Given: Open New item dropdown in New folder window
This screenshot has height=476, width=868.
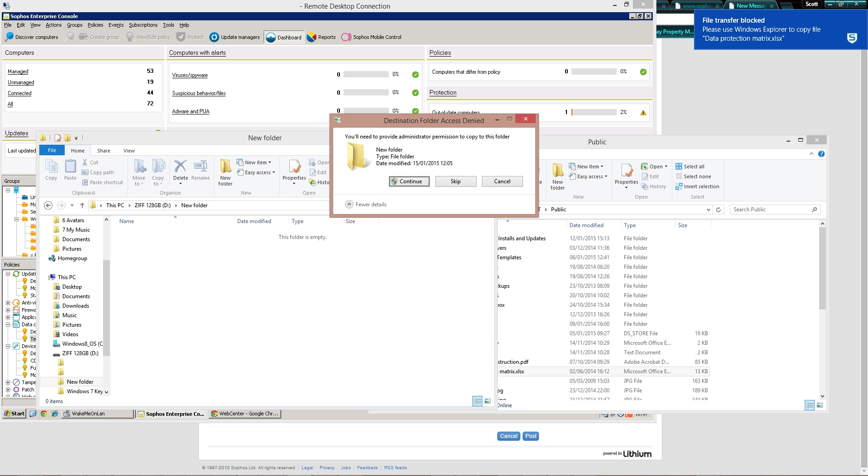Looking at the screenshot, I should tap(254, 162).
